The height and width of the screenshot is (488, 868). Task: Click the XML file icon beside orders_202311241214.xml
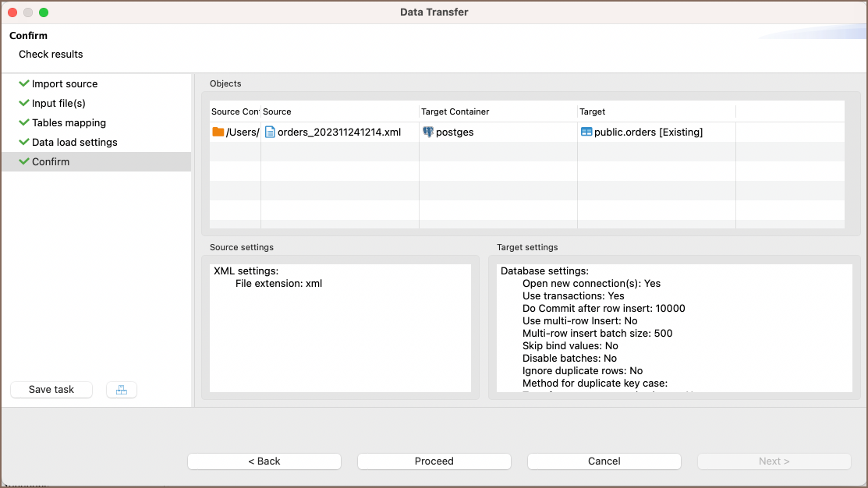[270, 133]
